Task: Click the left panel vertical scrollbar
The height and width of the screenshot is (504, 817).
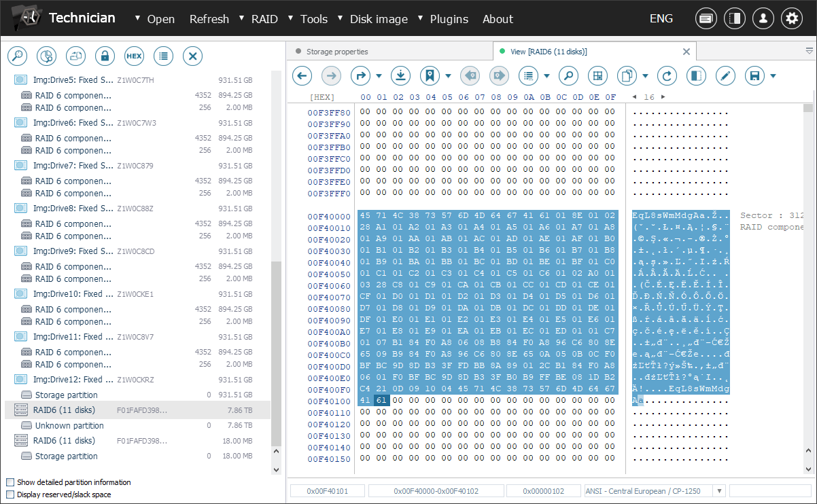Action: click(x=275, y=353)
